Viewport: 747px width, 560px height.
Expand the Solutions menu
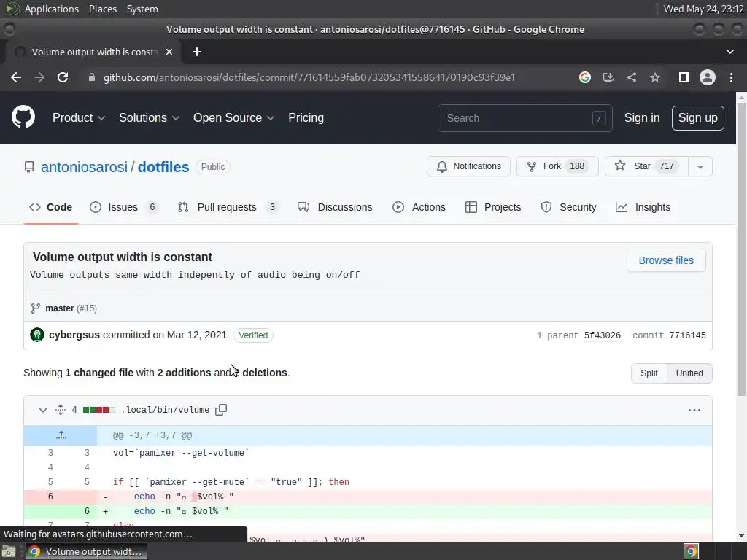(x=149, y=117)
